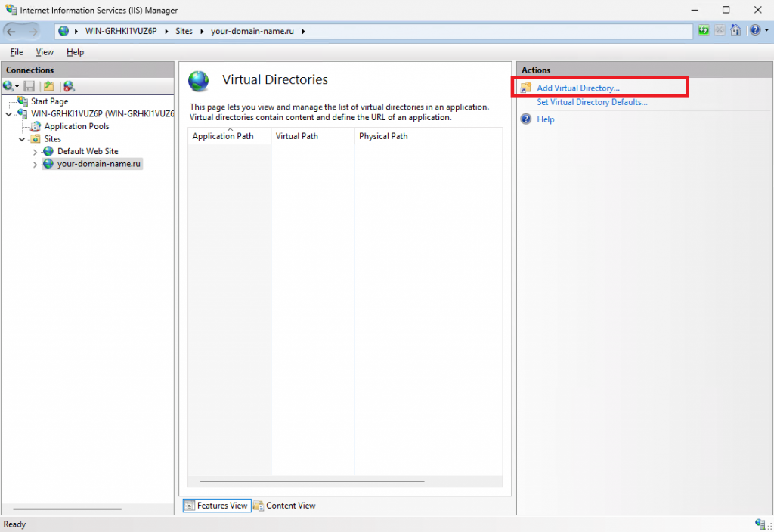This screenshot has width=774, height=532.
Task: Click the Virtual Directories globe icon
Action: tap(199, 82)
